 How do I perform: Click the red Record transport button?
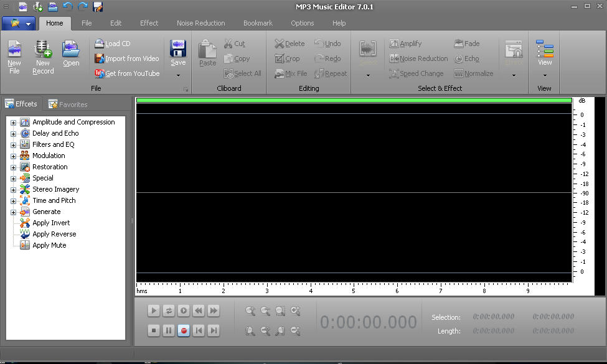pyautogui.click(x=184, y=331)
